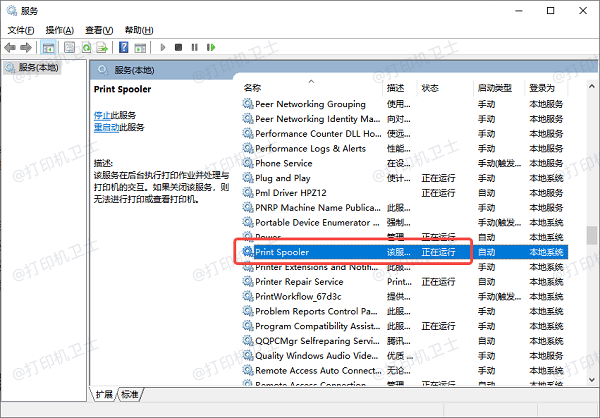Open Help via the blue question-mark icon

(124, 47)
